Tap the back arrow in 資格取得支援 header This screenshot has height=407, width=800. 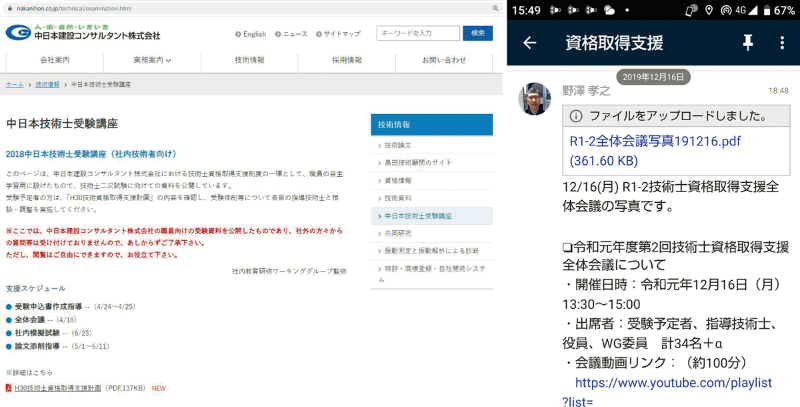point(530,43)
